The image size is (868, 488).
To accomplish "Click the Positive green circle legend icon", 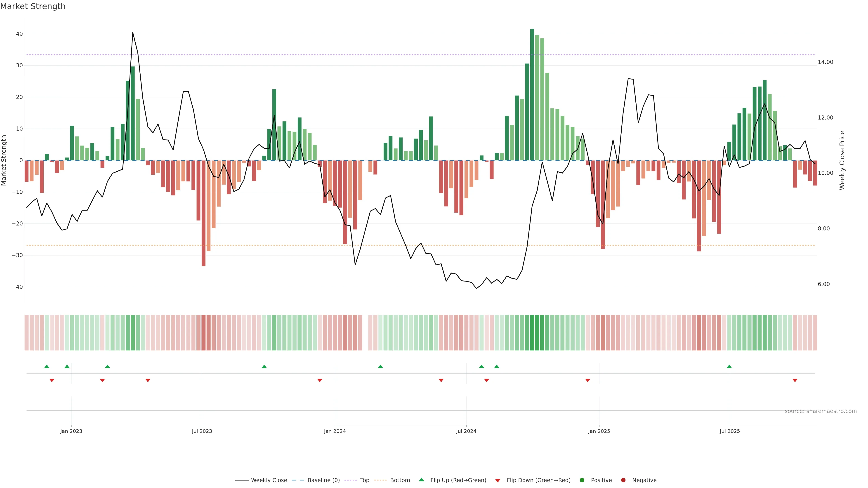I will [x=582, y=480].
